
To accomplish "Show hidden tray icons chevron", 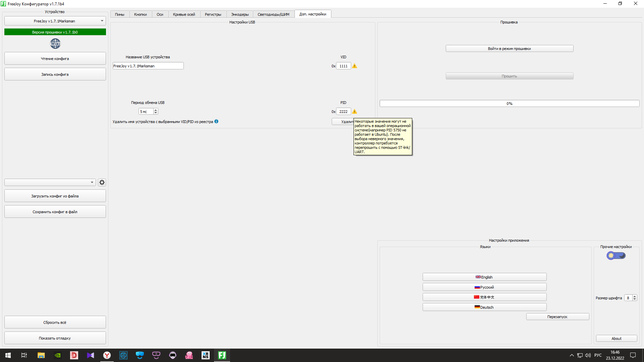I will tap(572, 355).
